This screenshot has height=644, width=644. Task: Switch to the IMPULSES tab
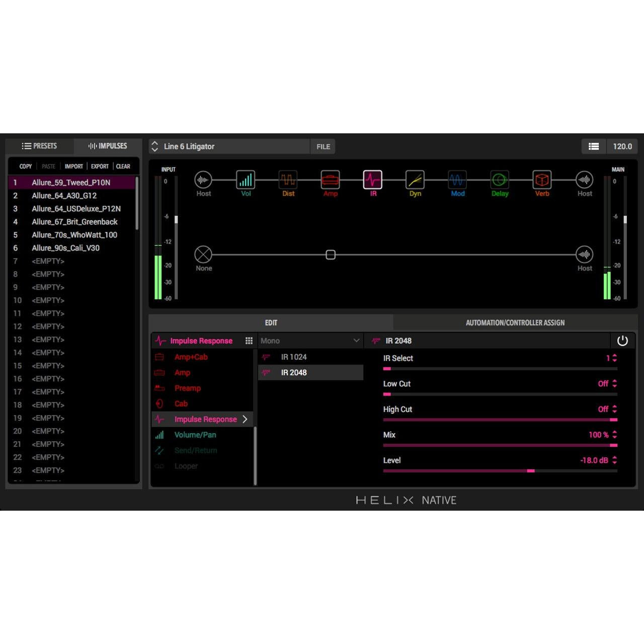[x=108, y=146]
